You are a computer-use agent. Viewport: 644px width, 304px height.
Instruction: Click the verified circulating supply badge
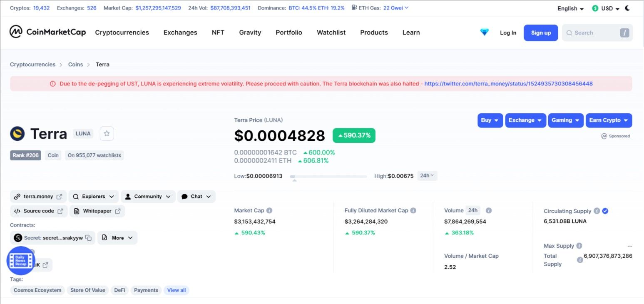coord(605,211)
